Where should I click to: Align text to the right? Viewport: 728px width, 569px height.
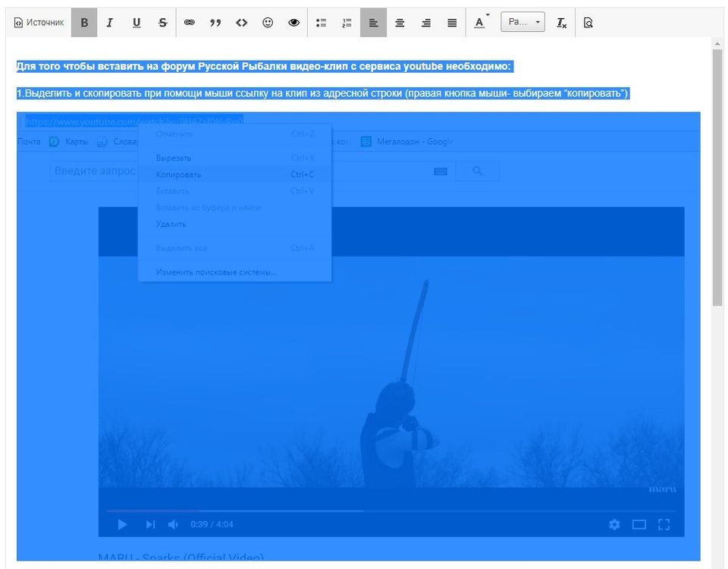point(426,23)
